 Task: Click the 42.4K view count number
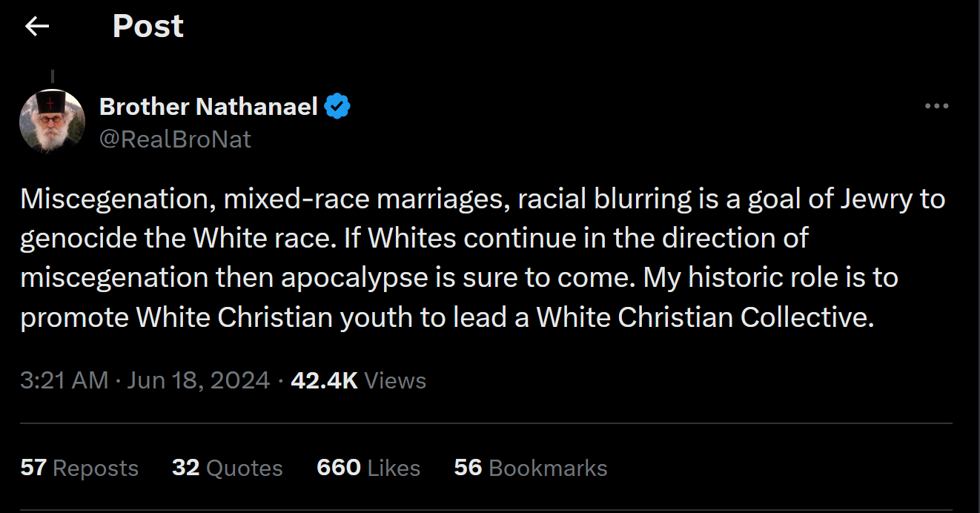(x=324, y=380)
